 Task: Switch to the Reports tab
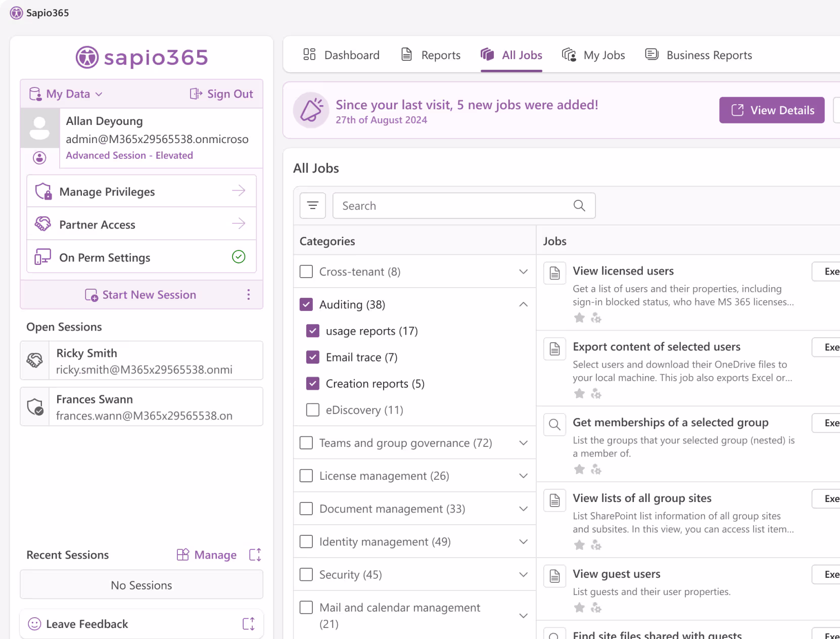[430, 55]
